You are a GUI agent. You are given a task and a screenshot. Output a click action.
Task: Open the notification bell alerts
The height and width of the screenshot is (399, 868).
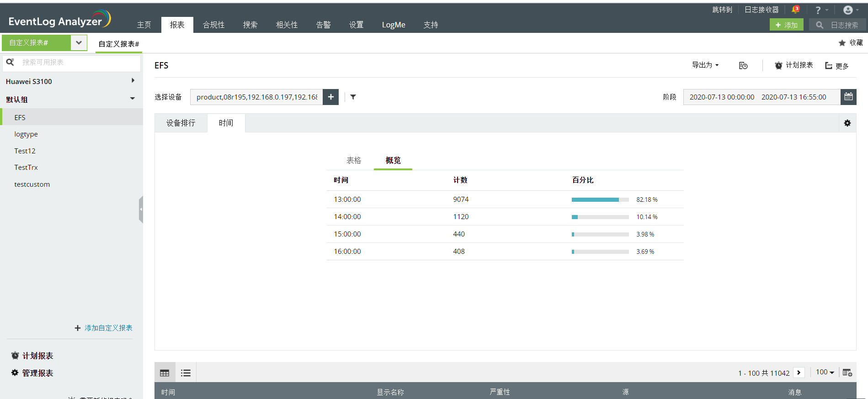795,10
